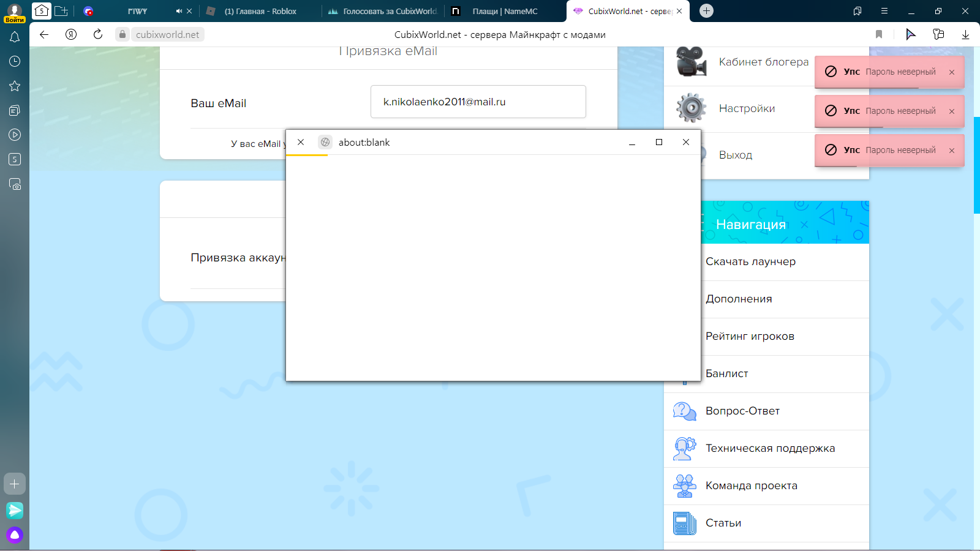Click the site lock icon beside cubixworld.net
The height and width of the screenshot is (551, 980).
click(x=123, y=35)
